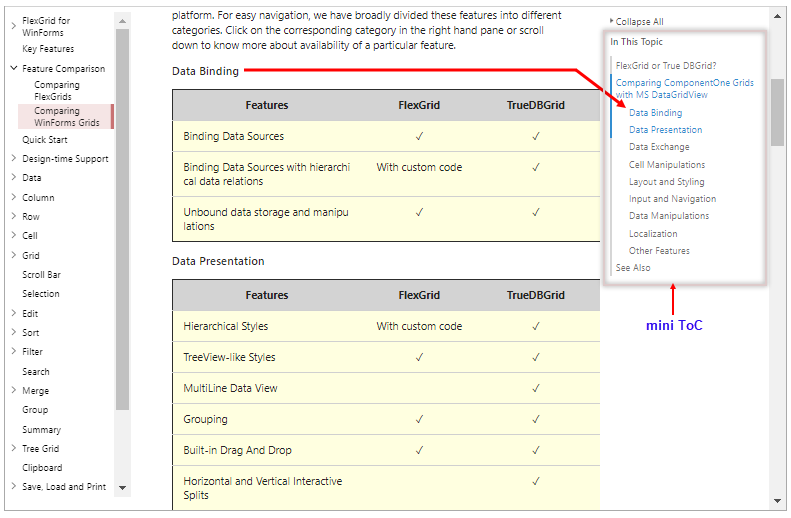This screenshot has height=518, width=791.
Task: Expand the FlexGrid for WinForms node
Action: [x=14, y=25]
